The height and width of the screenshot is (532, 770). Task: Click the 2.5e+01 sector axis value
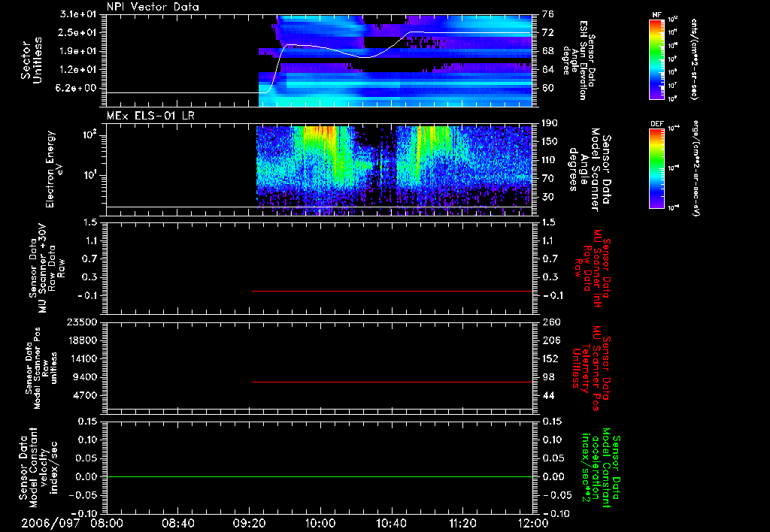pyautogui.click(x=78, y=32)
